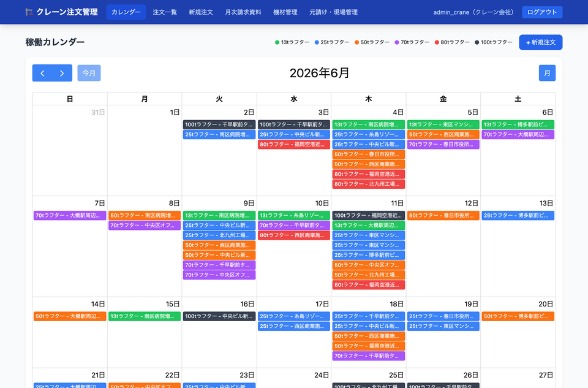
Task: Open 13tラフター 糸島リゾー event on June 10
Action: click(x=293, y=215)
